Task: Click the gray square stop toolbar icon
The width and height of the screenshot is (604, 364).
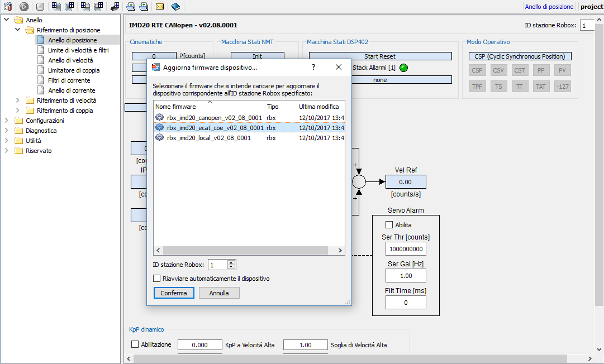Action: pyautogui.click(x=40, y=7)
